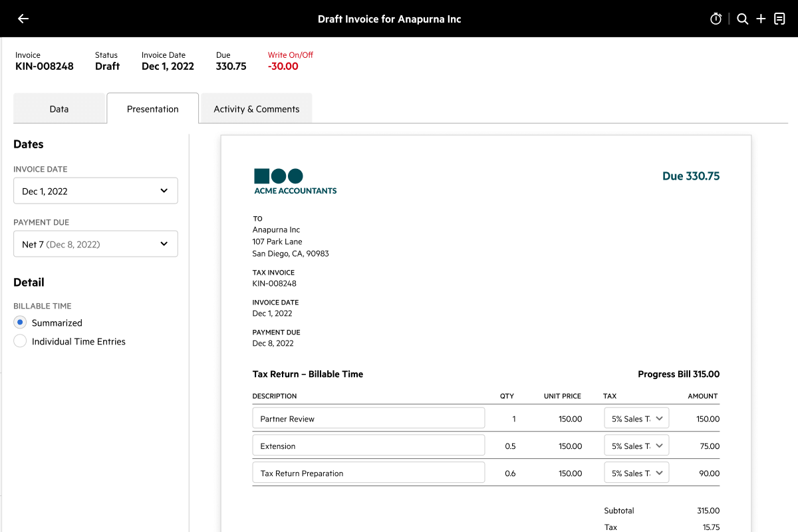
Task: Open the timer stopwatch icon
Action: tap(716, 19)
